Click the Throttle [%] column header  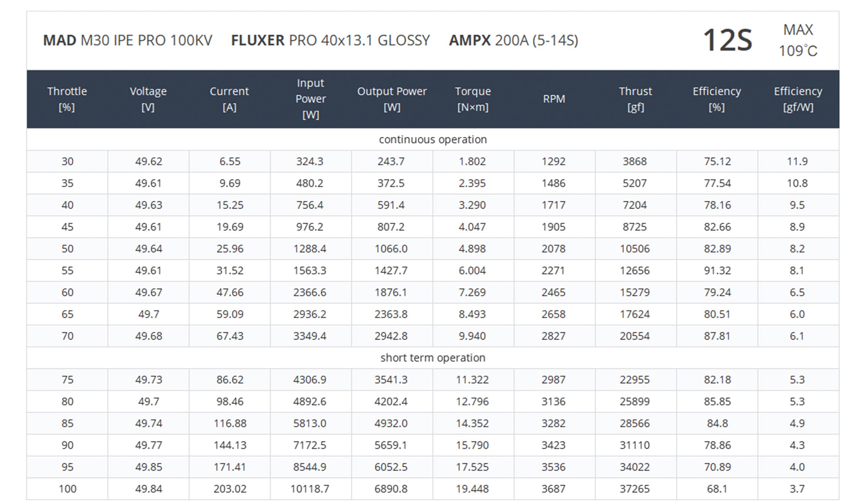tap(67, 99)
